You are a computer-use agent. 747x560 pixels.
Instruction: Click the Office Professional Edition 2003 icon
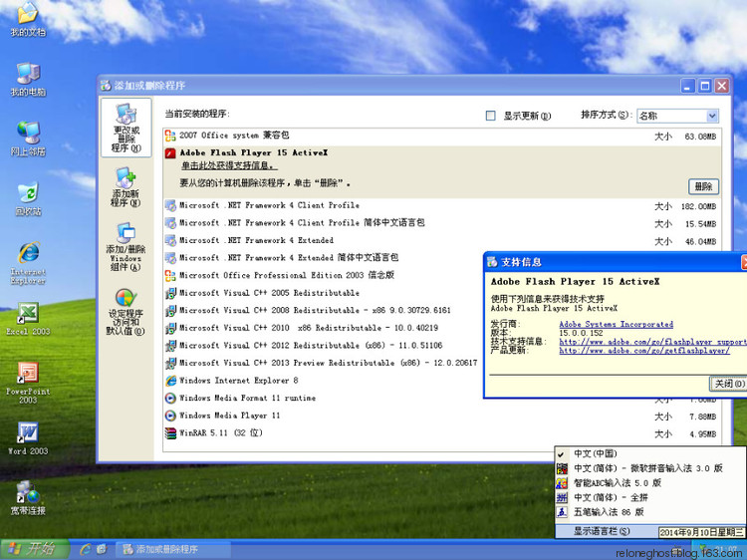170,275
